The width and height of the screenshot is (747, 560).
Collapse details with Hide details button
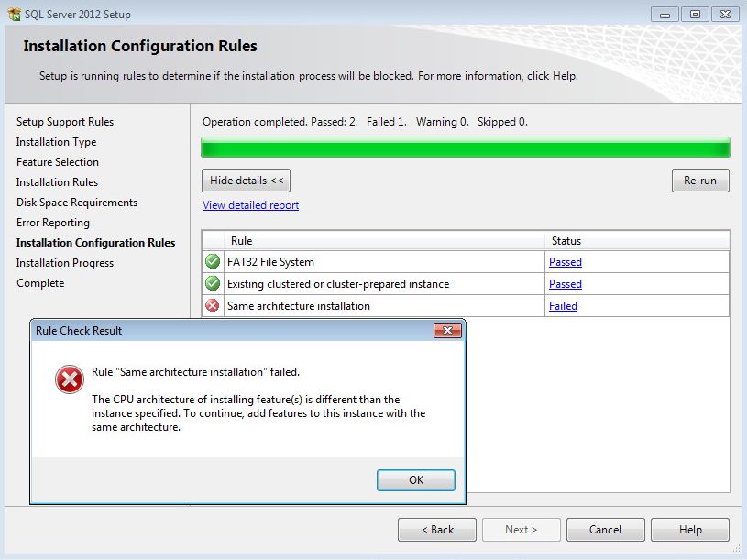(246, 181)
